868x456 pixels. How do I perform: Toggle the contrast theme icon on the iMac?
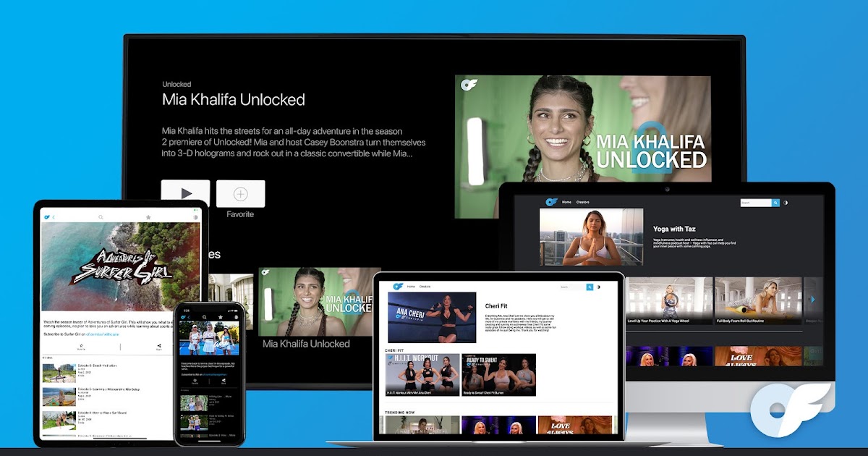point(786,203)
